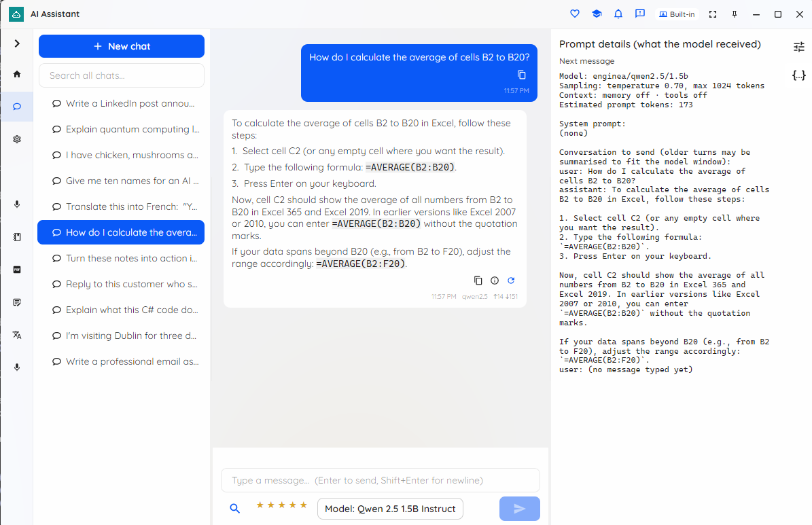Open chat 'Explain what this C# code do...'

(x=122, y=310)
